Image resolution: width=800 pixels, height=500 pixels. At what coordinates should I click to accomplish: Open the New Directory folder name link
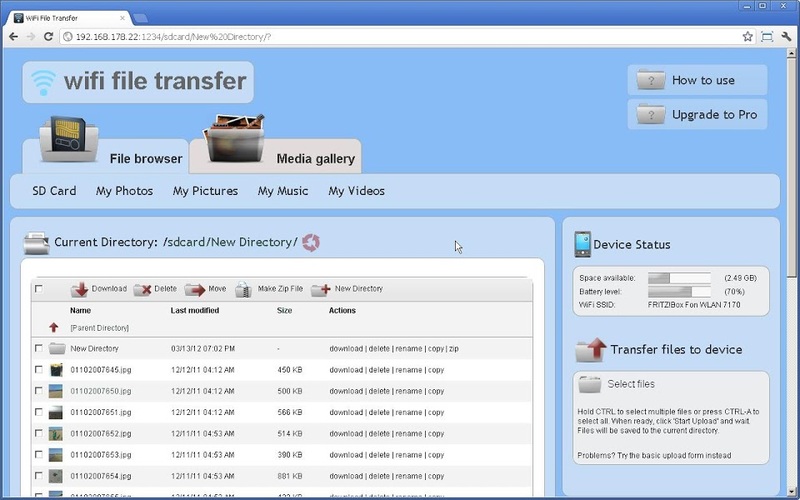94,349
